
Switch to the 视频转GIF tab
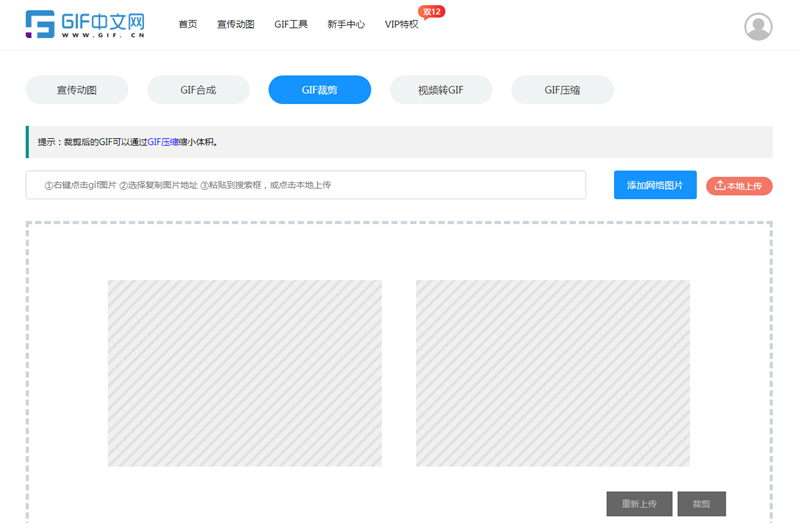(440, 90)
